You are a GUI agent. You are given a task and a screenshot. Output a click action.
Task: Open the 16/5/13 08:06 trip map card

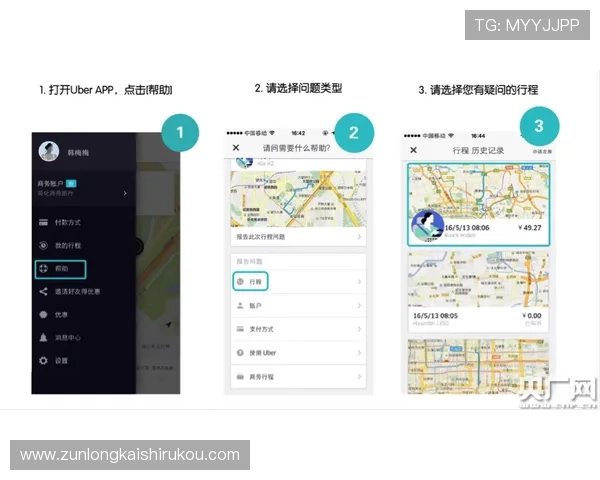478,191
